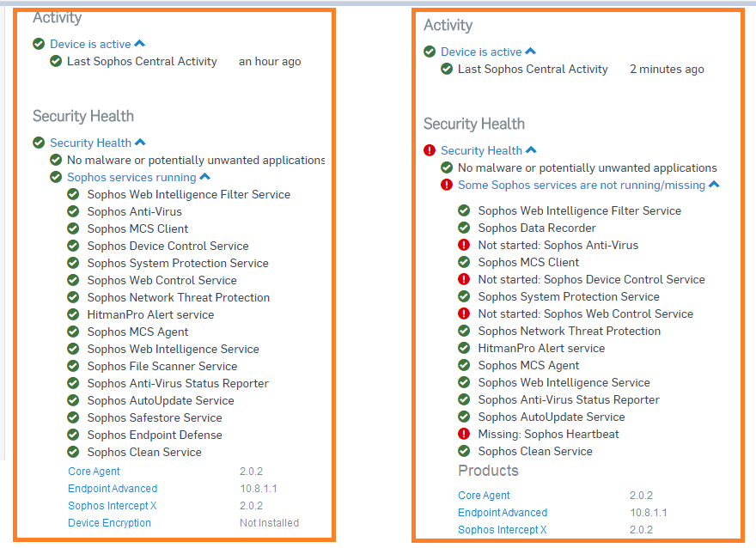Collapse Device is active chevron in left panel
The width and height of the screenshot is (756, 548).
140,44
